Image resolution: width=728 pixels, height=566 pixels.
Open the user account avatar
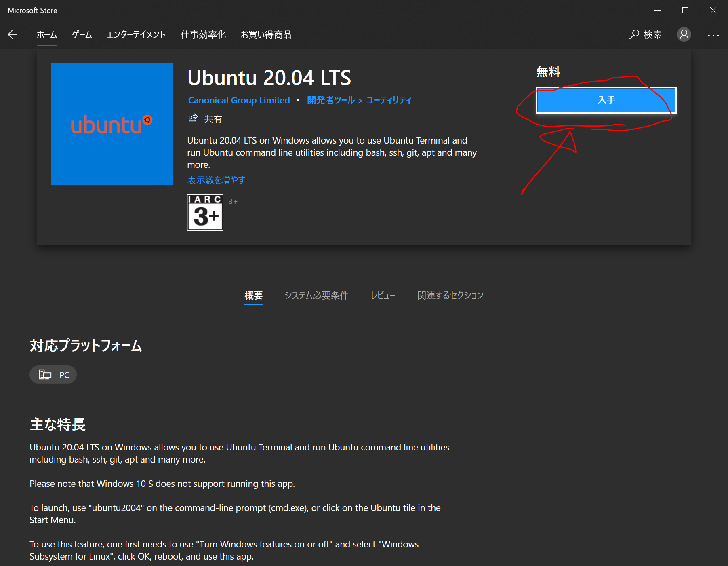coord(684,34)
